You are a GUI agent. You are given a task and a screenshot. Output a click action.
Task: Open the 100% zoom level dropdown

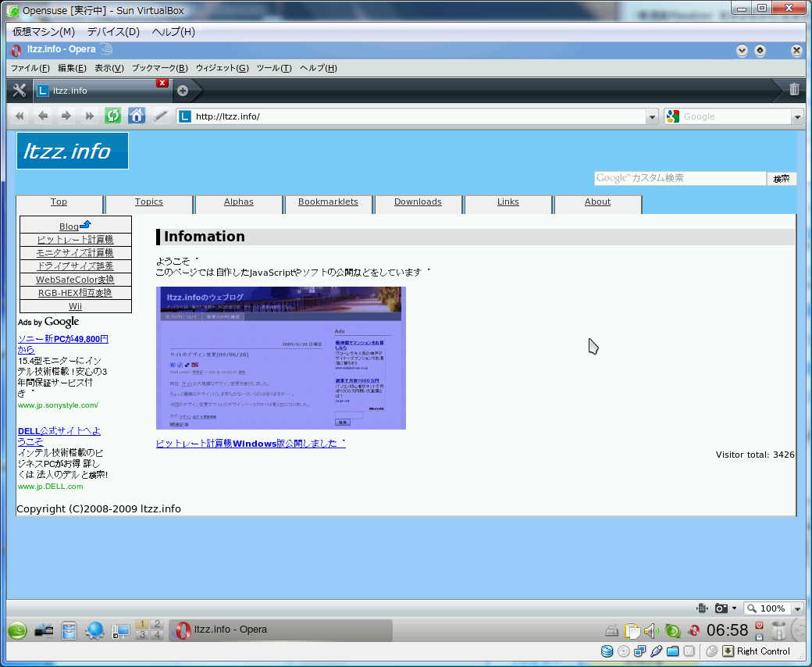click(797, 608)
